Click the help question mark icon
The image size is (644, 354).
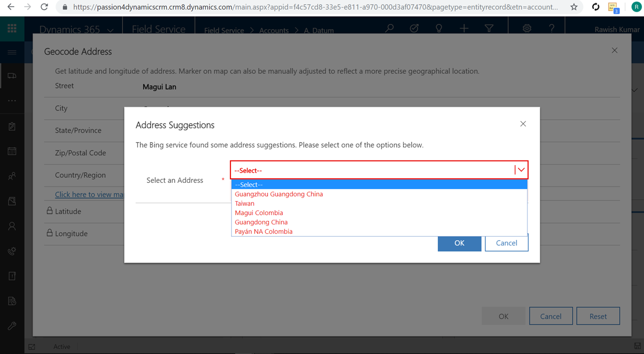(x=552, y=29)
